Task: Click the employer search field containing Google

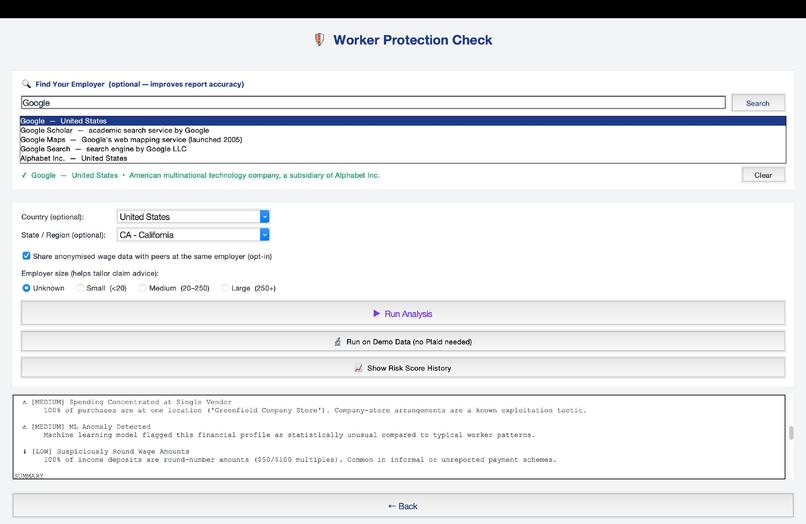Action: [x=373, y=103]
